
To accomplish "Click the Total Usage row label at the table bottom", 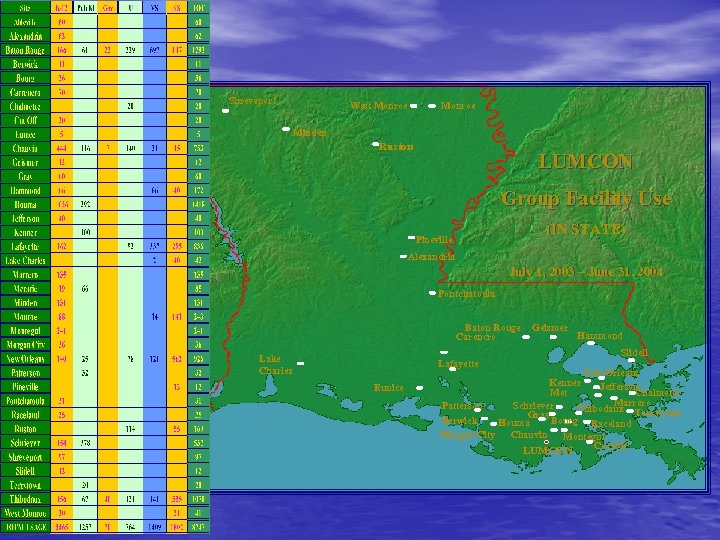I will [x=25, y=527].
